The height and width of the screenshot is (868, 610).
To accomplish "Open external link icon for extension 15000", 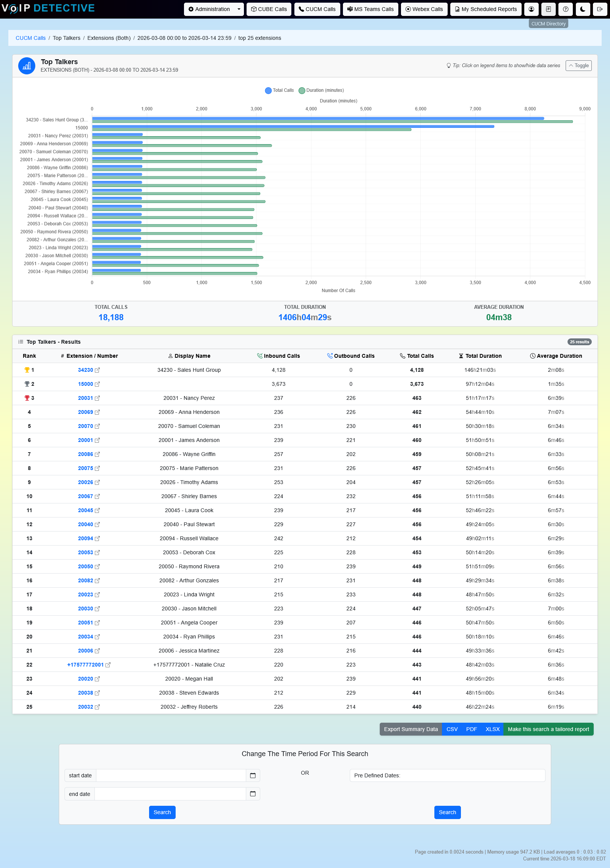I will coord(97,384).
